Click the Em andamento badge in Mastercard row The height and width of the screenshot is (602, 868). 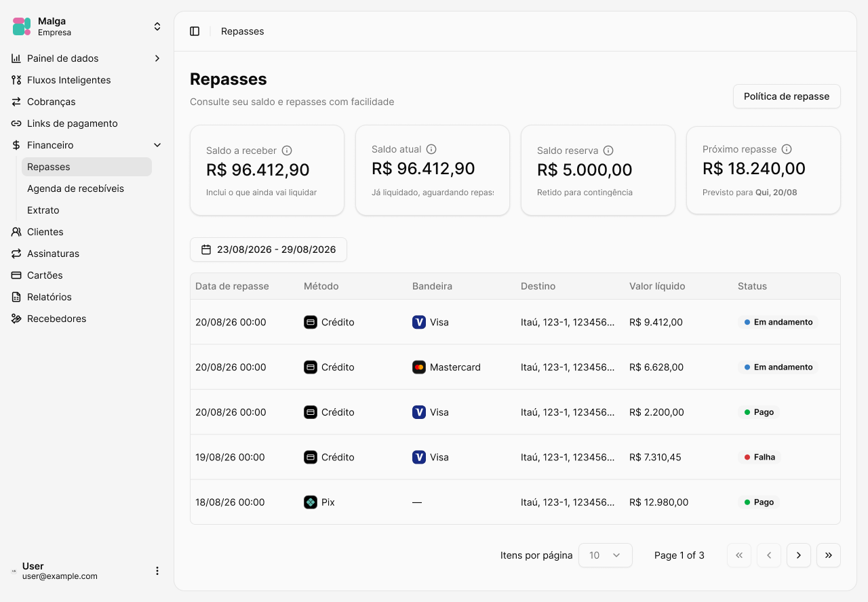point(778,367)
